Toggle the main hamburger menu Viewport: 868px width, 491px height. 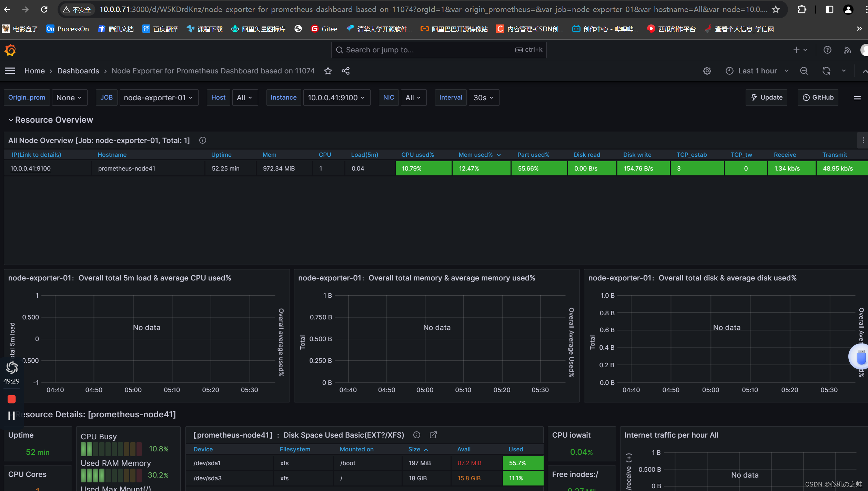click(x=10, y=71)
